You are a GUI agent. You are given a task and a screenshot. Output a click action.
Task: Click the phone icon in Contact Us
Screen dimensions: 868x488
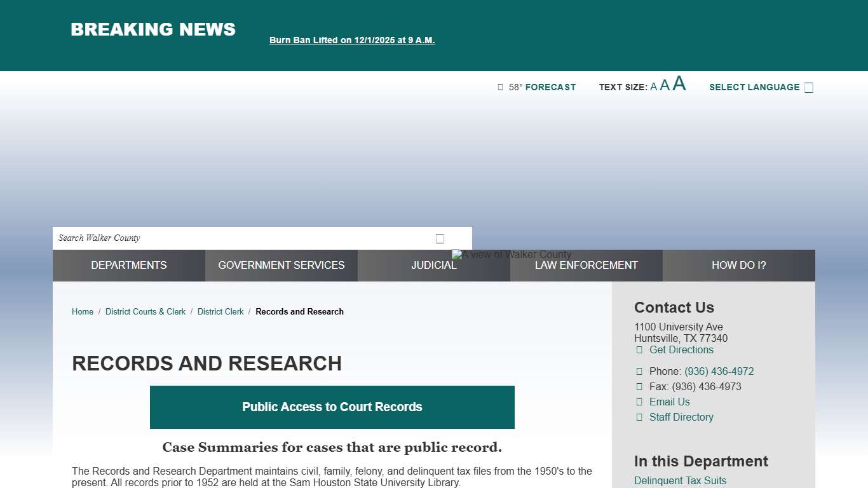639,372
